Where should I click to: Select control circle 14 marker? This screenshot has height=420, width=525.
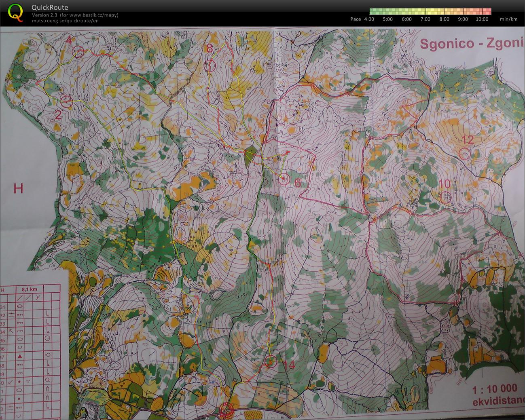[270, 362]
